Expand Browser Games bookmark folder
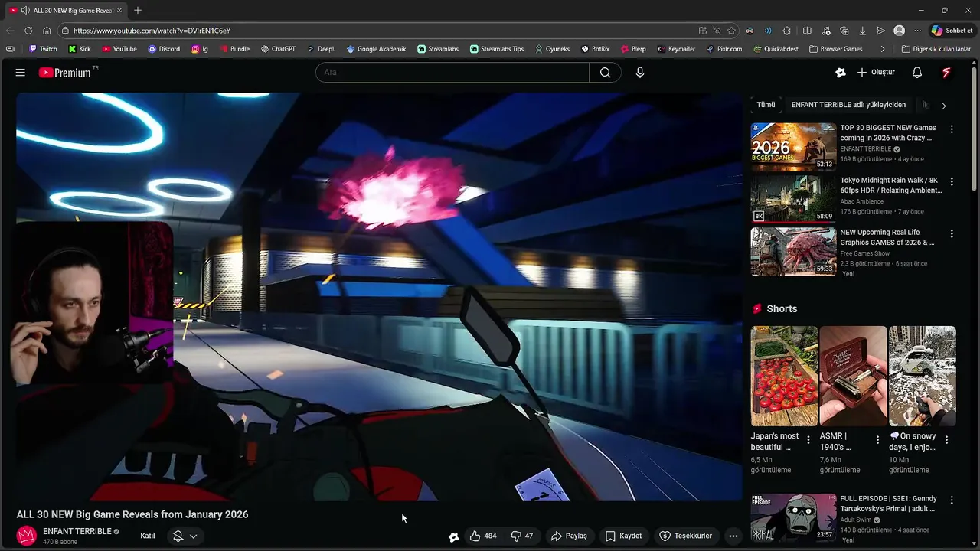The height and width of the screenshot is (551, 980). click(x=835, y=49)
